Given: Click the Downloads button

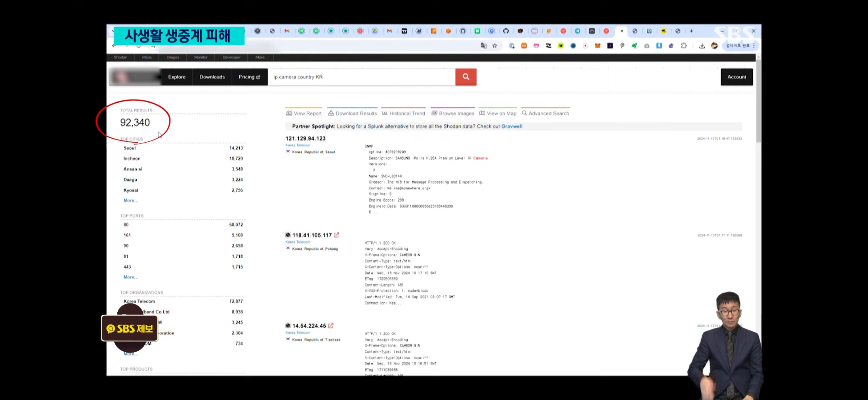Looking at the screenshot, I should (212, 77).
